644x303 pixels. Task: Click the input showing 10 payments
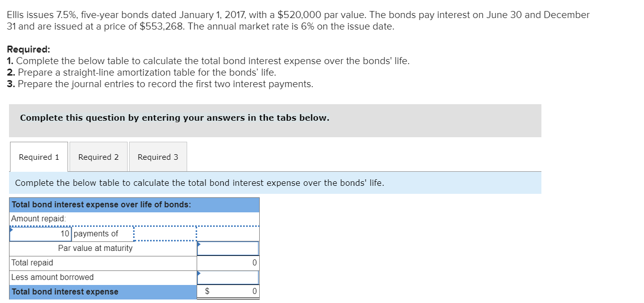point(40,233)
